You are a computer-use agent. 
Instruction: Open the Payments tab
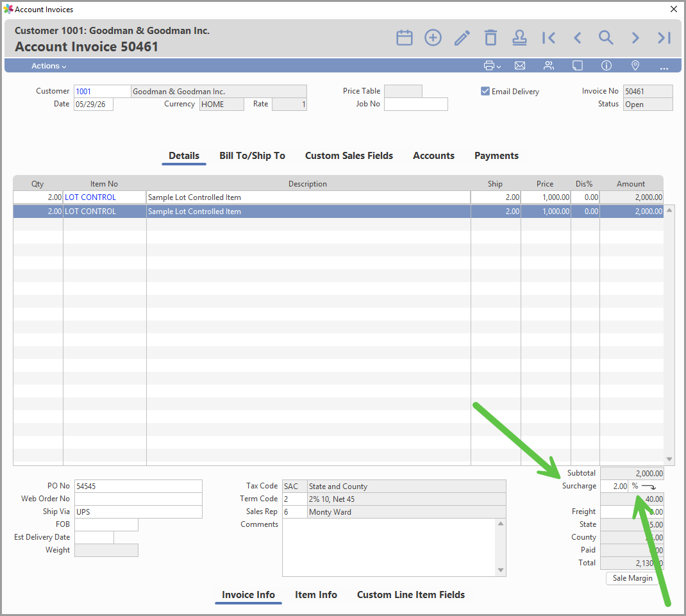tap(496, 156)
